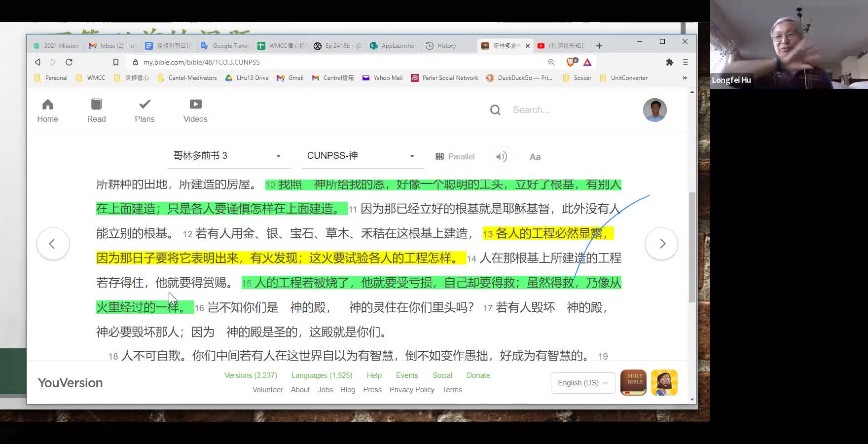Go to next chapter arrow

click(661, 244)
